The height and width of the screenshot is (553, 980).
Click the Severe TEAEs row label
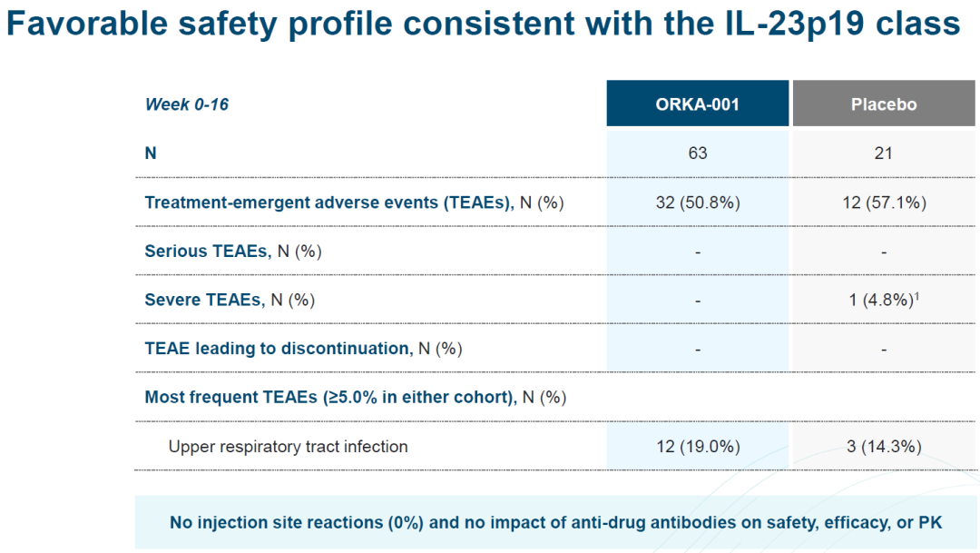[x=230, y=300]
